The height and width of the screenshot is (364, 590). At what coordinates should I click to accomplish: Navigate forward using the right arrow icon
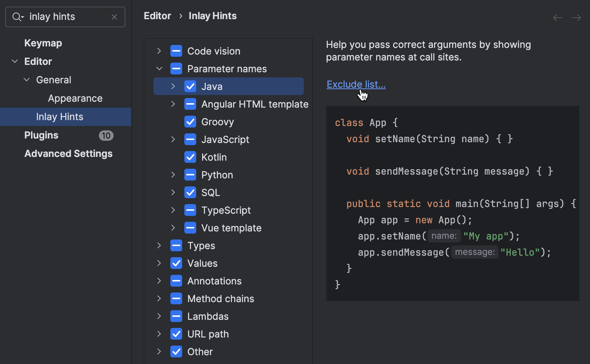point(576,17)
